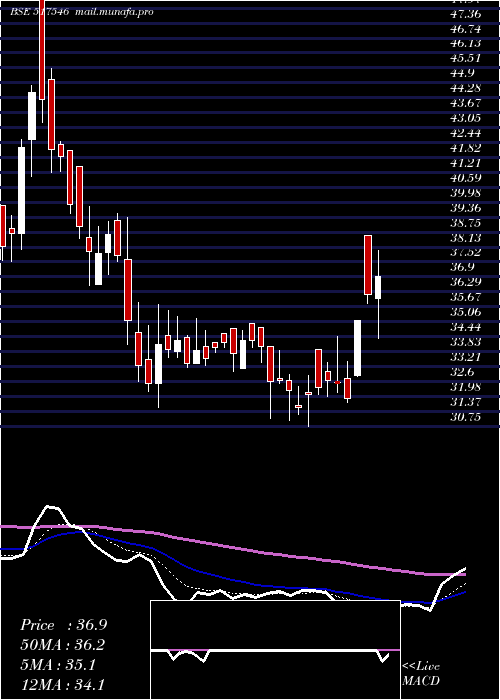Click the last white candlestick on the right
The width and height of the screenshot is (500, 700).
[x=378, y=288]
